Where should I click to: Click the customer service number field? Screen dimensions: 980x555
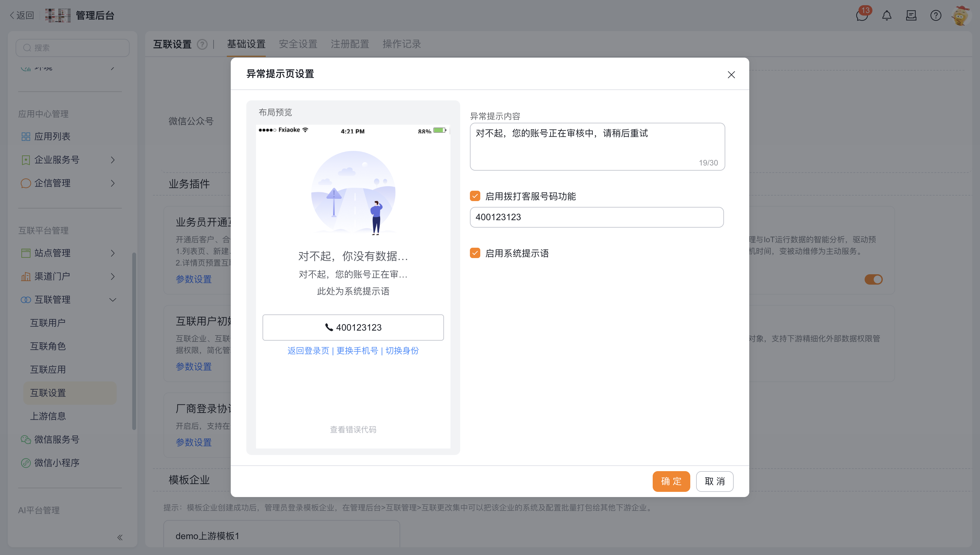(x=597, y=217)
